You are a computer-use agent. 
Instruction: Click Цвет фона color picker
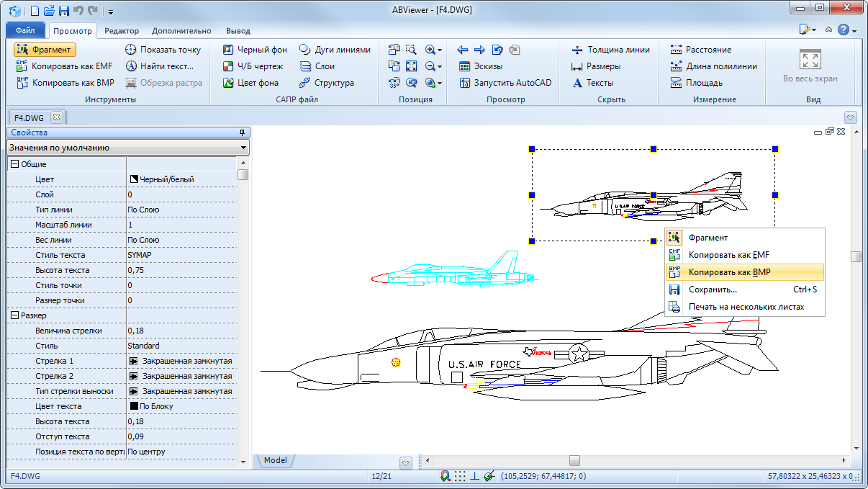[250, 83]
